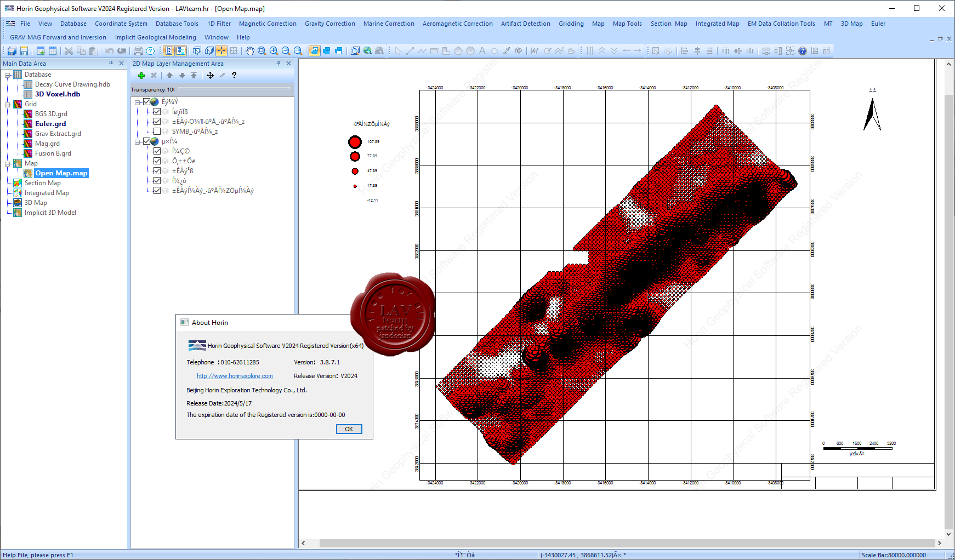
Task: Click the blue help circle icon at toolbar right
Action: click(803, 51)
